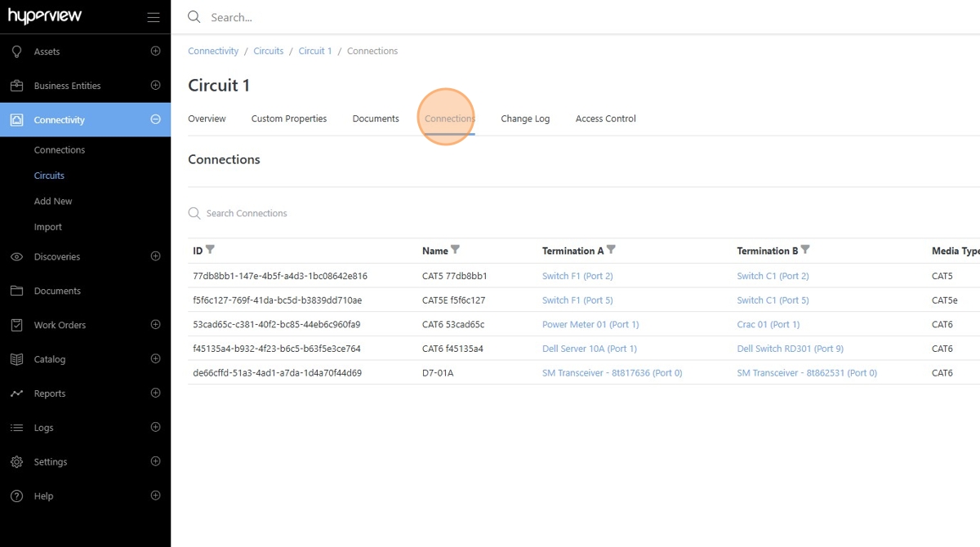Click the Hyperview logo
The width and height of the screenshot is (980, 547).
[x=44, y=16]
